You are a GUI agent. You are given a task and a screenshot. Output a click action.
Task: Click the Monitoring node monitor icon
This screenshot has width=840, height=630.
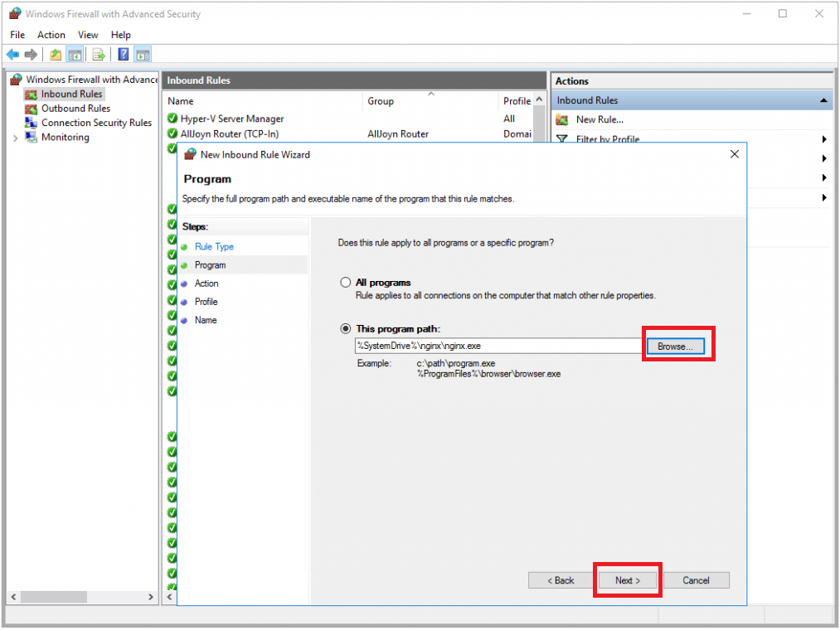click(31, 137)
